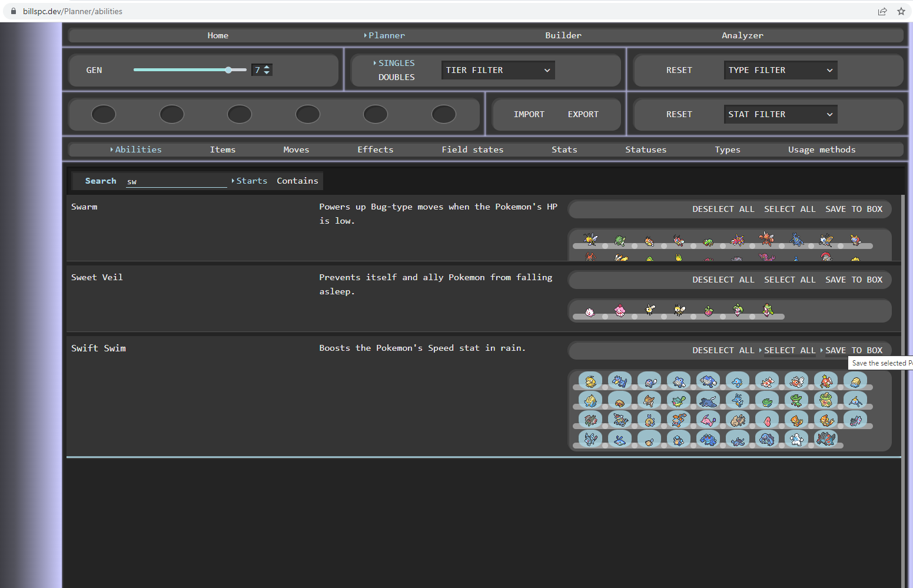
Task: Click the generation number stepper arrows
Action: point(267,69)
